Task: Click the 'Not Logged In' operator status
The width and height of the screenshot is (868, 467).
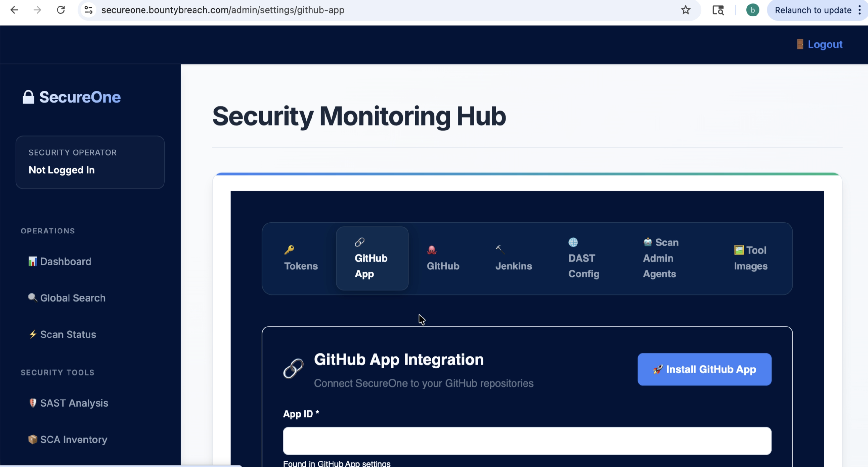Action: point(62,170)
